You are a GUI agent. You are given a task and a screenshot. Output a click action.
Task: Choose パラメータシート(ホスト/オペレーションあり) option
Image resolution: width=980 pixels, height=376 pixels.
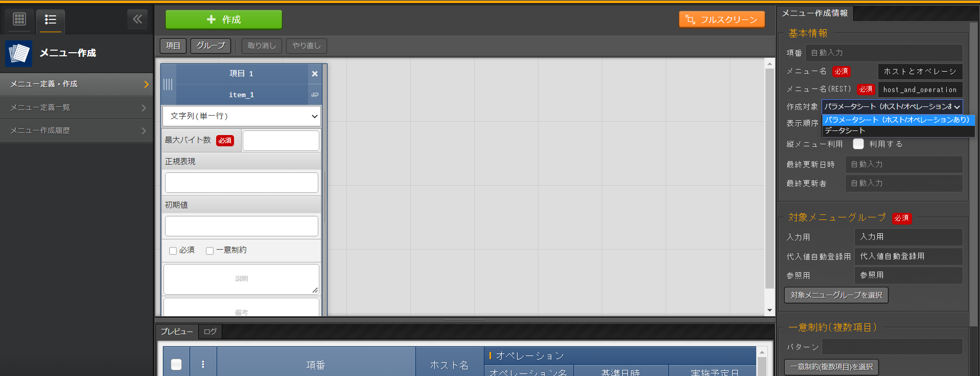tap(898, 120)
